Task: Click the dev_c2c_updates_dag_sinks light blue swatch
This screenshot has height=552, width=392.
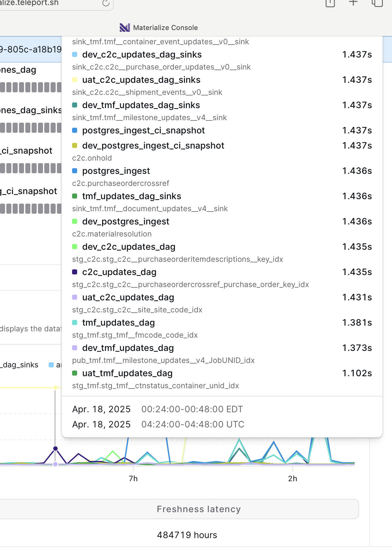Action: 75,54
